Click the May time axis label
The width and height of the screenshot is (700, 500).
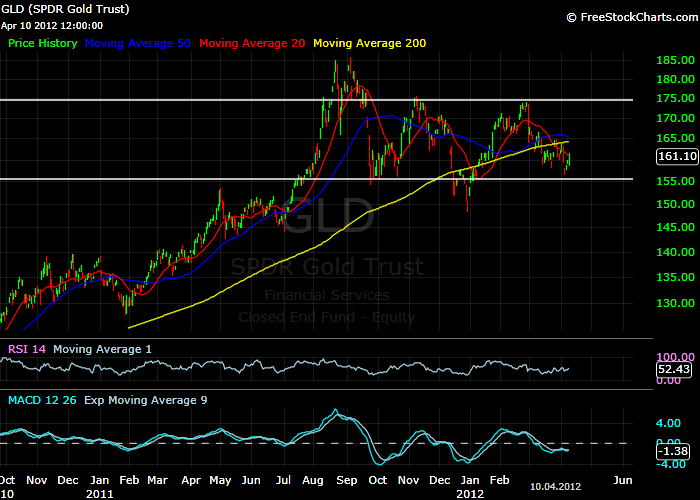(x=220, y=480)
